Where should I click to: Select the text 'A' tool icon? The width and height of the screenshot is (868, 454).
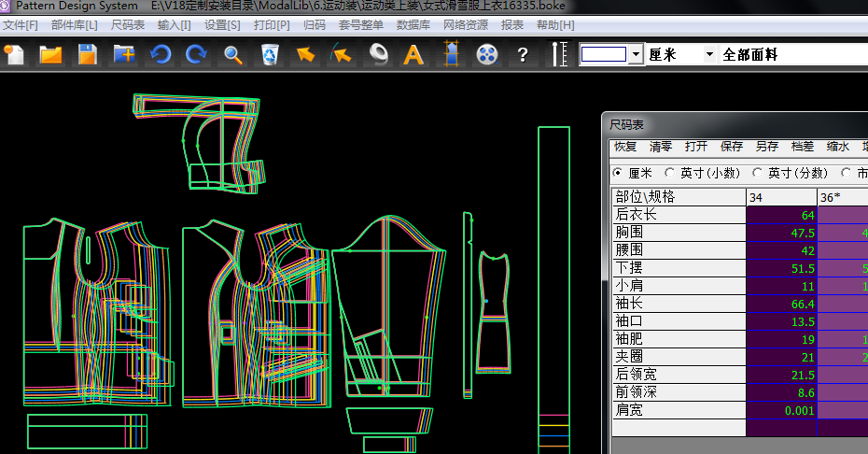coord(413,54)
